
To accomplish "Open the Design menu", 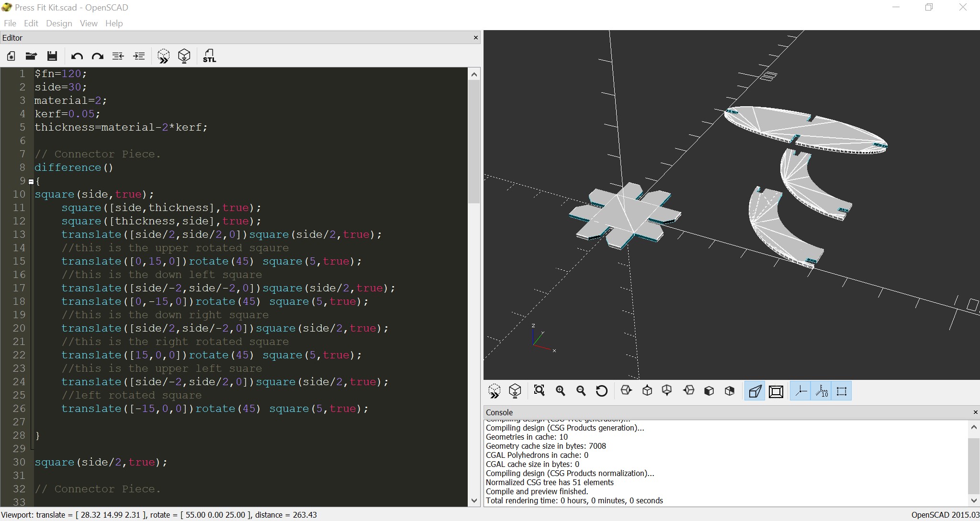I will (x=59, y=23).
